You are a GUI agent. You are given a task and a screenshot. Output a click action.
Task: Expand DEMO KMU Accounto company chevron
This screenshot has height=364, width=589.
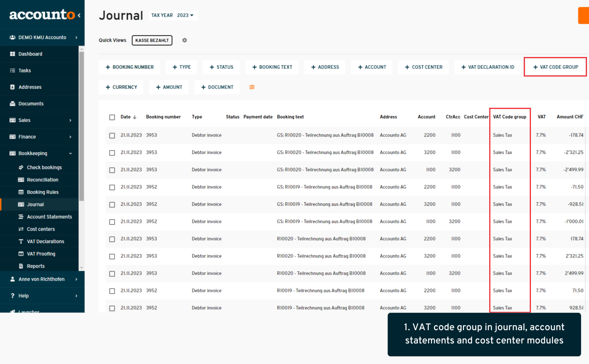[x=76, y=37]
